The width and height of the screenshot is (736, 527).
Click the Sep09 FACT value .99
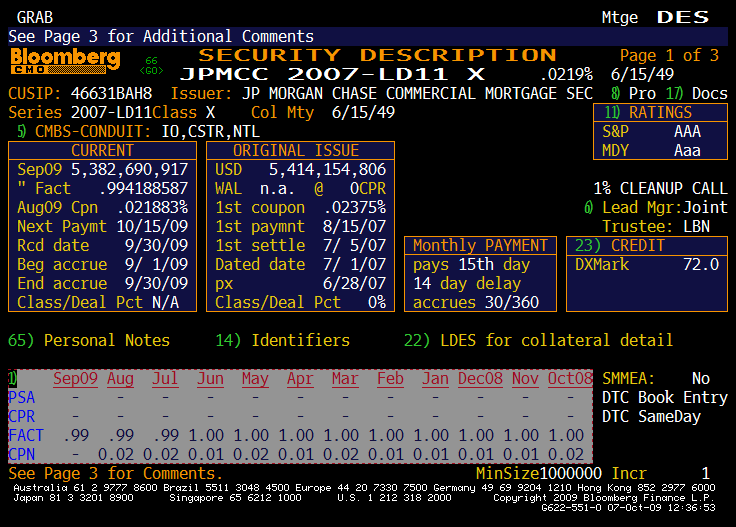(x=76, y=435)
